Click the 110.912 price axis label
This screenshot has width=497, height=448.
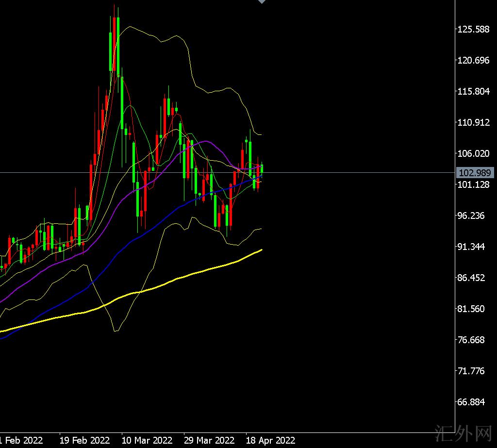473,122
